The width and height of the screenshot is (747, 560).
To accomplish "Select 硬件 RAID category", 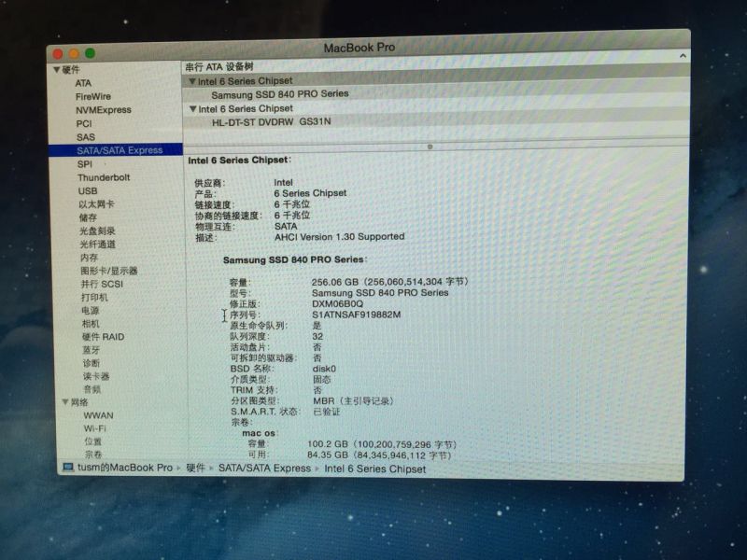I will click(x=104, y=337).
